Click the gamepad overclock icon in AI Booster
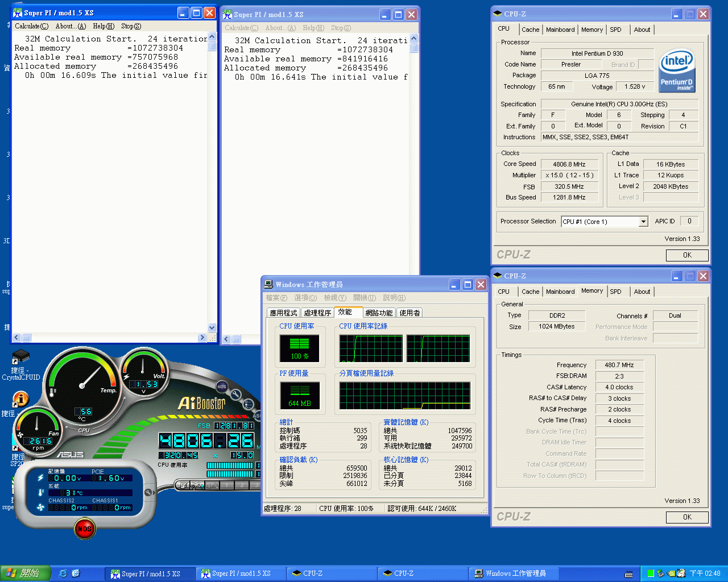Image resolution: width=728 pixels, height=582 pixels. click(197, 486)
